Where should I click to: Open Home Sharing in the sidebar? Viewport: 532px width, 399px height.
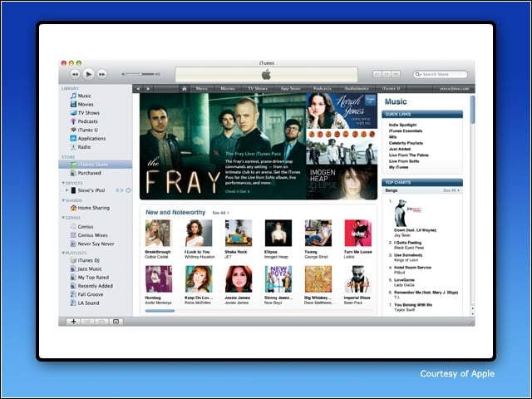(x=90, y=208)
